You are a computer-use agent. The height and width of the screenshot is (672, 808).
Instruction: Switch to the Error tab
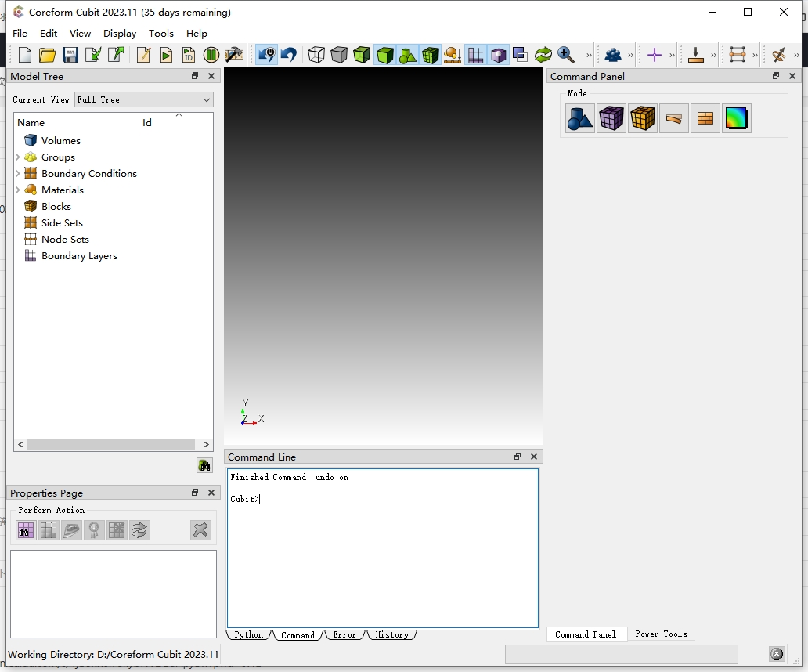344,635
